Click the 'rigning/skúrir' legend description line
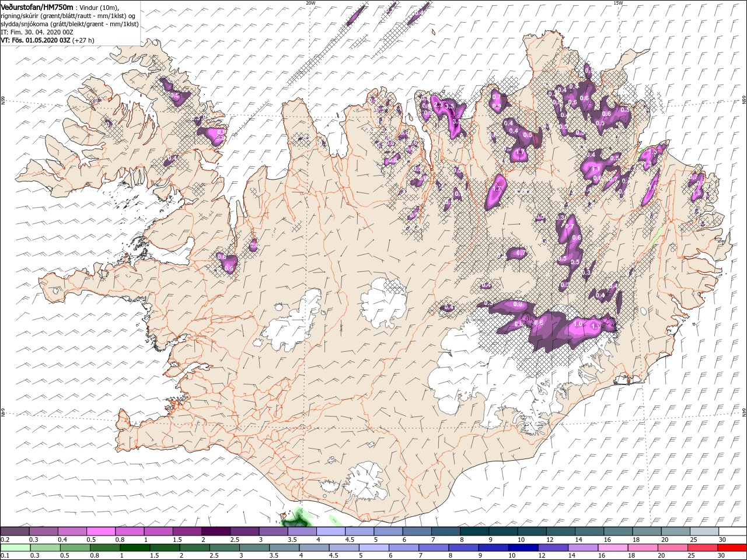 click(x=69, y=16)
